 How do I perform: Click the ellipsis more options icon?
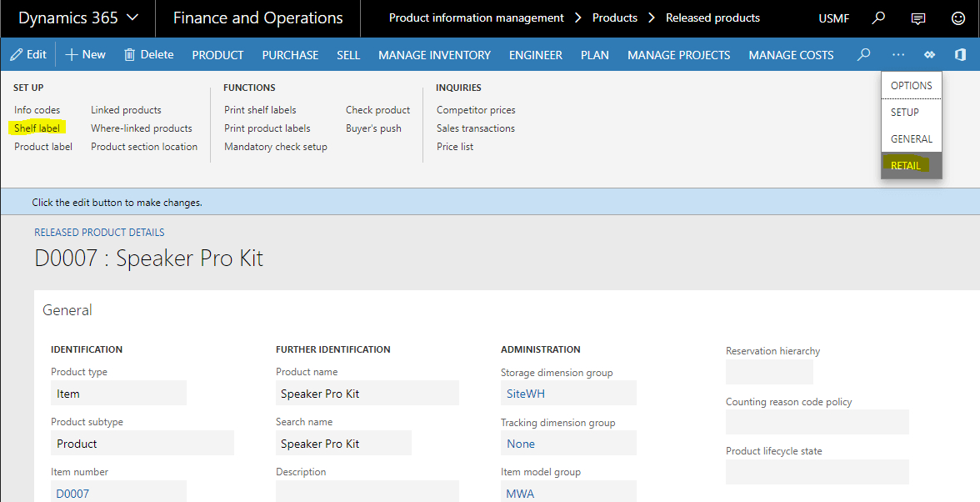click(897, 54)
